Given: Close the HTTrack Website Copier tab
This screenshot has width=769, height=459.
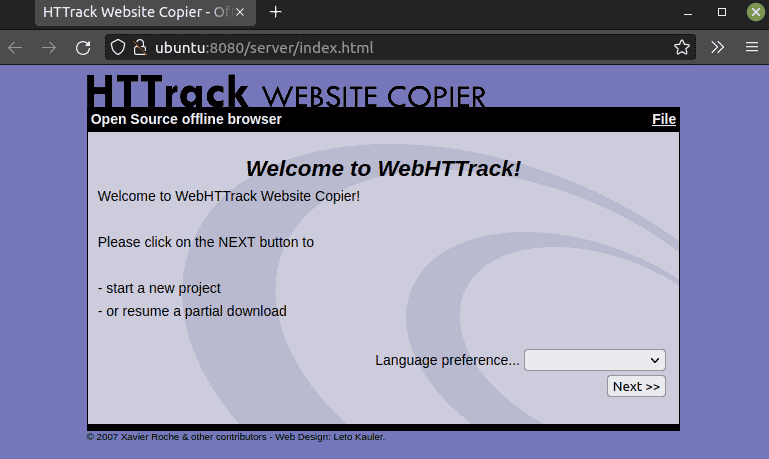Looking at the screenshot, I should point(240,12).
